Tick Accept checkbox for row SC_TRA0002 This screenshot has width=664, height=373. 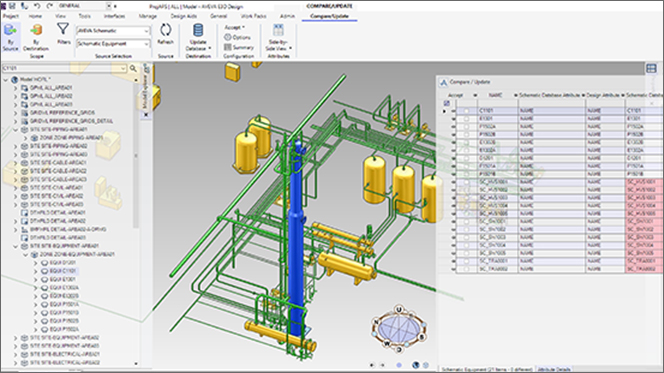(466, 269)
